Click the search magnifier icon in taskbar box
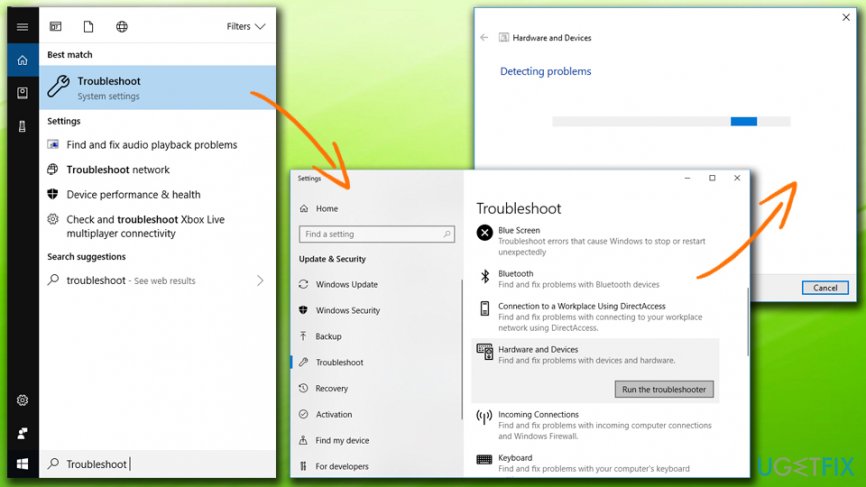 53,464
